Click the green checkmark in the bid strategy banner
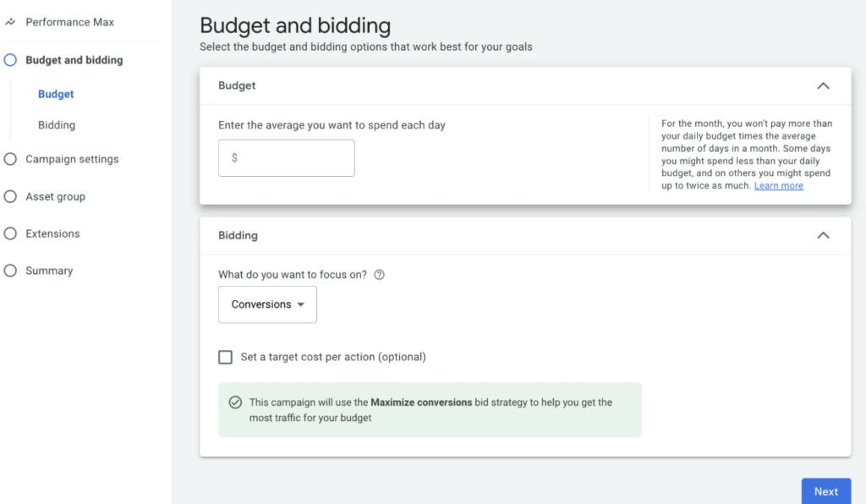Screen dimensions: 866x504 [235, 403]
